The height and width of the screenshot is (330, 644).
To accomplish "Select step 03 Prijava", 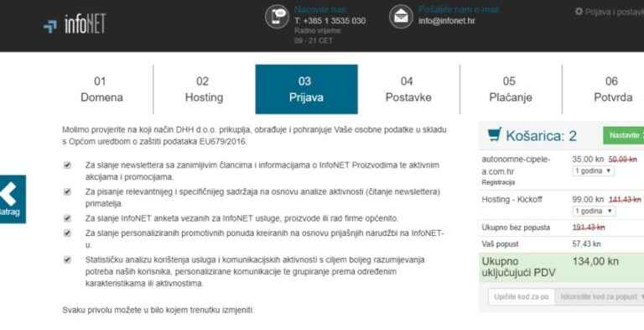I will tap(306, 89).
